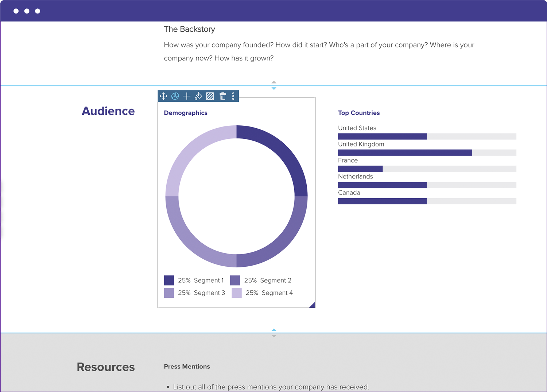Click the hatched pattern background icon
The width and height of the screenshot is (547, 392).
[x=210, y=96]
